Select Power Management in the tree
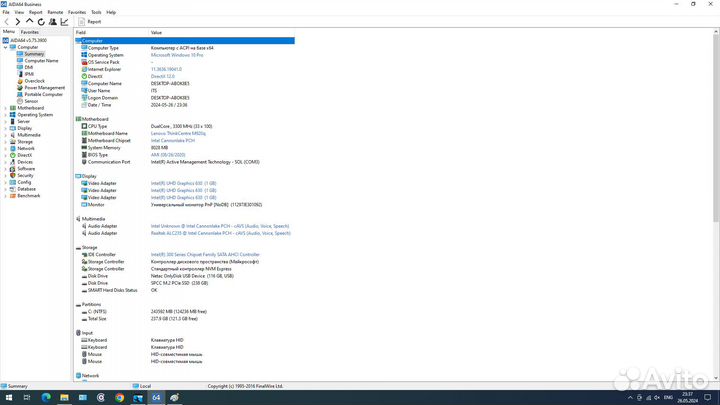 click(45, 88)
